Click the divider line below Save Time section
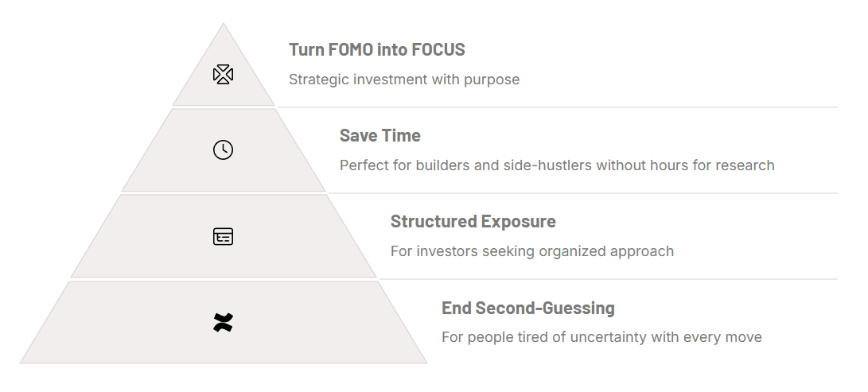Viewport: 868px width, 392px height. click(583, 193)
